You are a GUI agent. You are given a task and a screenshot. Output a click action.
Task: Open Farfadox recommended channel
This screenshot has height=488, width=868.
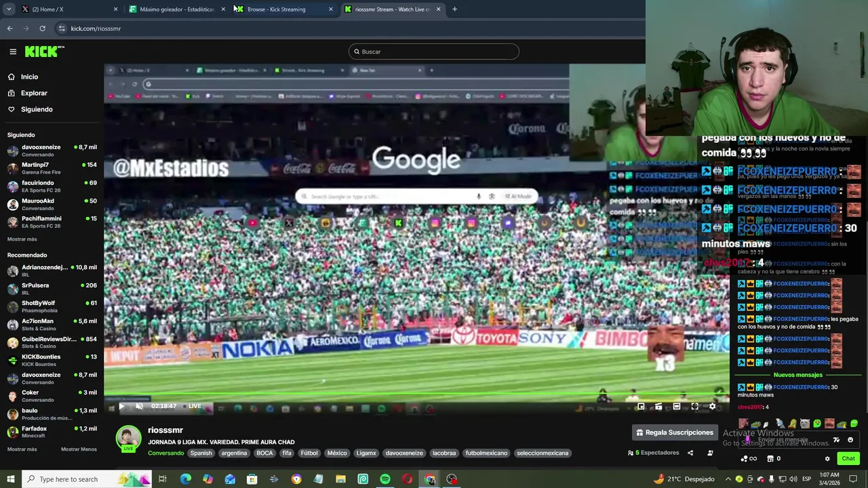(52, 432)
